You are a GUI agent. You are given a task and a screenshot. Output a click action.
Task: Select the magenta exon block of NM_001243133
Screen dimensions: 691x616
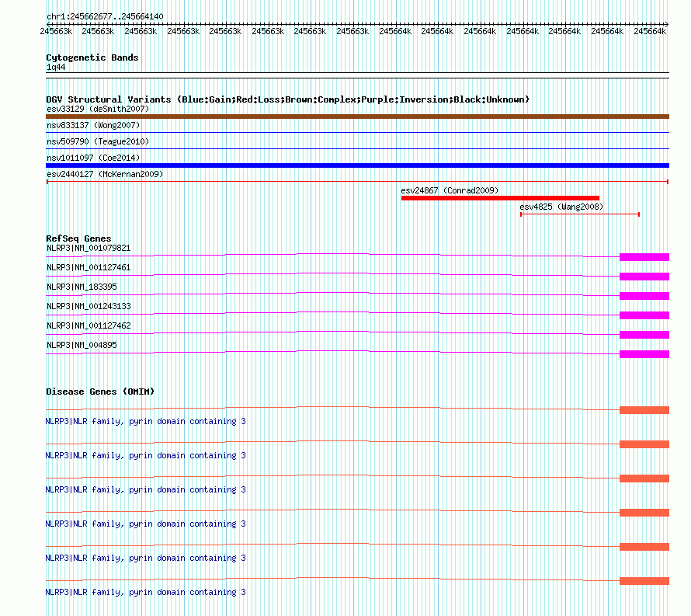click(x=644, y=315)
